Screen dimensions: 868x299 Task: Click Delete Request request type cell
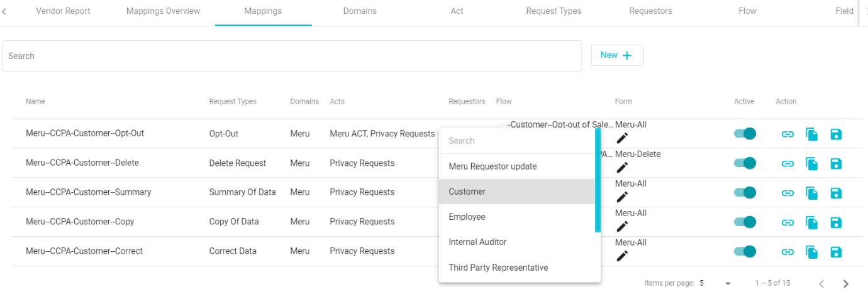coord(238,163)
